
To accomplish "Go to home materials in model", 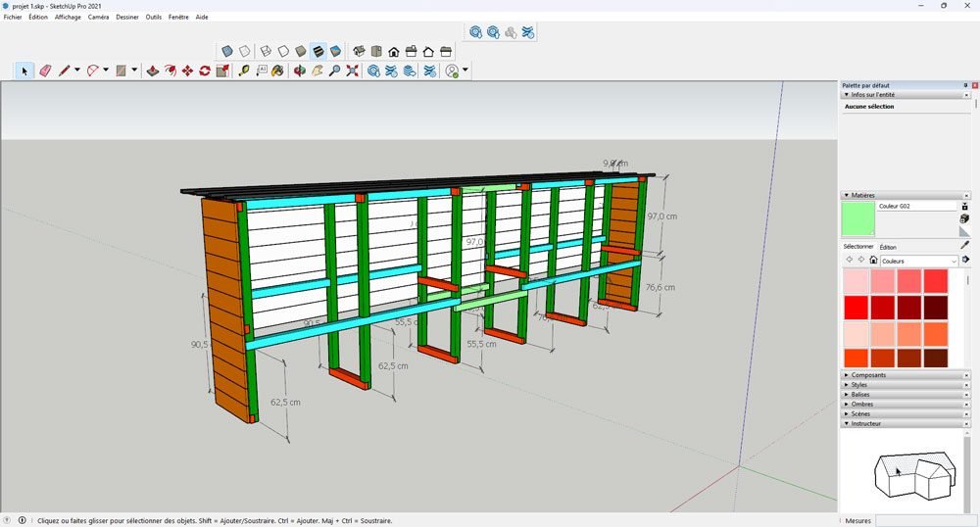I will (x=873, y=260).
